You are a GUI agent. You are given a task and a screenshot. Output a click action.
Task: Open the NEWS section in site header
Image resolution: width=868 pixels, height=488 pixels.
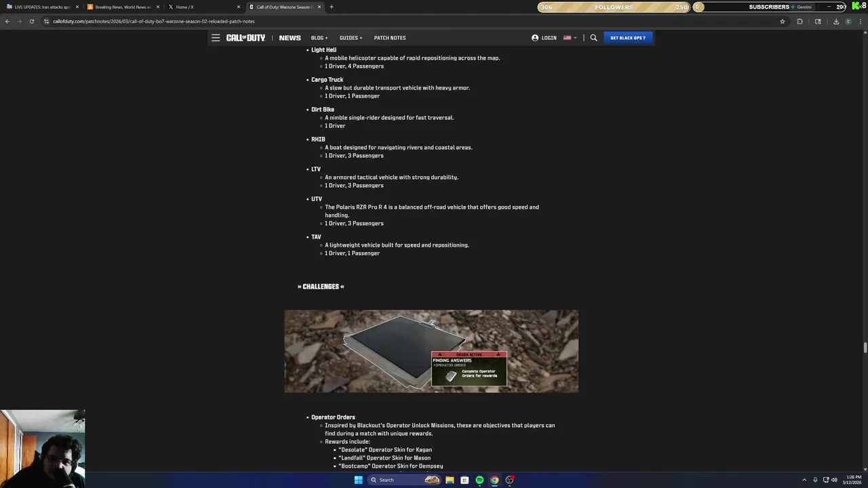pyautogui.click(x=290, y=38)
